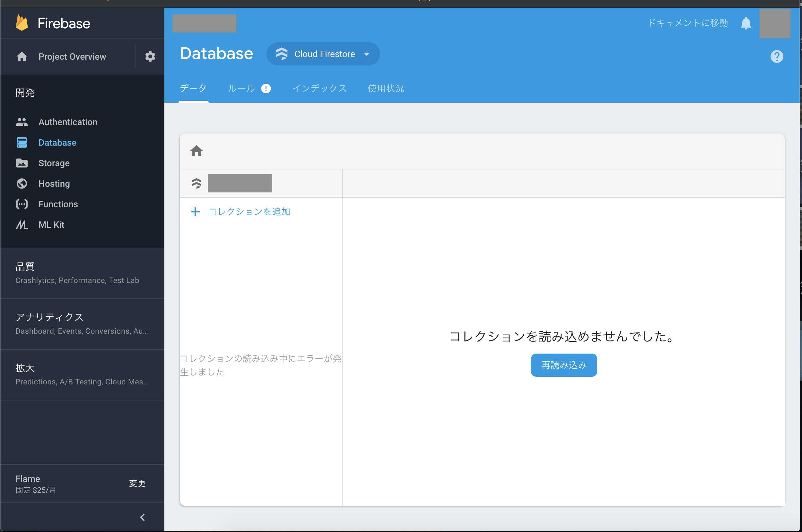The width and height of the screenshot is (802, 532).
Task: Expand the アナリティクス section
Action: pos(82,324)
